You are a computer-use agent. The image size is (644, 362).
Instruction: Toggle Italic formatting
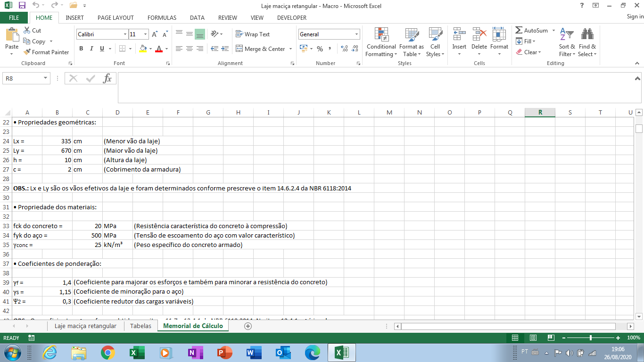[x=91, y=49]
